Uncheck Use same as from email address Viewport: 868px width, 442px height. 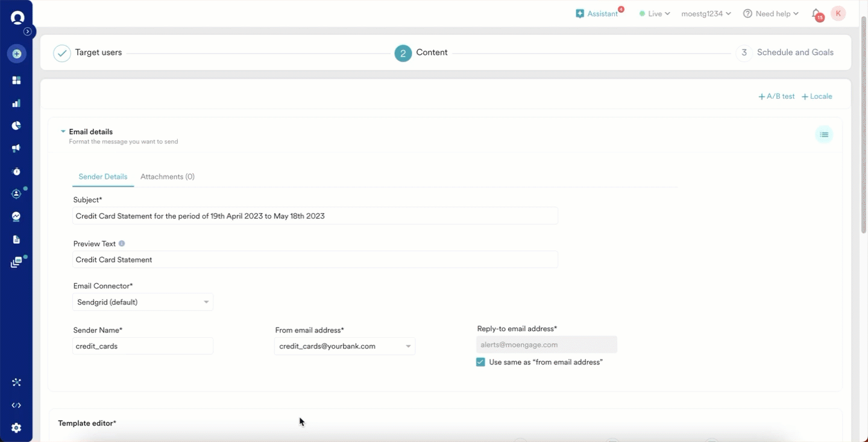480,362
